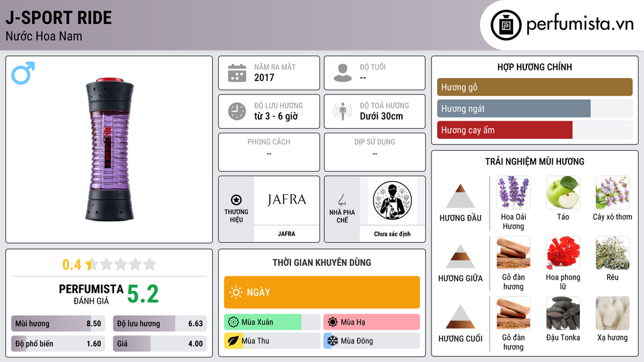Click the snowflake icon for Mùa Đông

click(x=333, y=341)
